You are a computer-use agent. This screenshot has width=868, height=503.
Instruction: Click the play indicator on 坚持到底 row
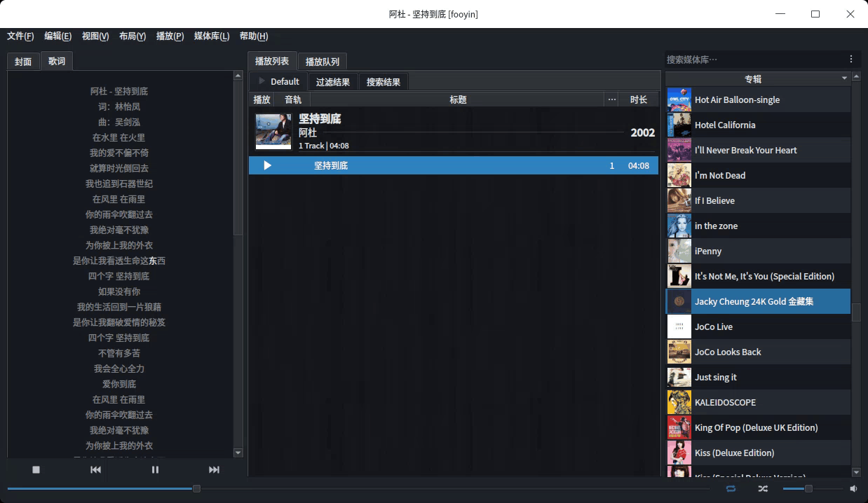coord(267,165)
